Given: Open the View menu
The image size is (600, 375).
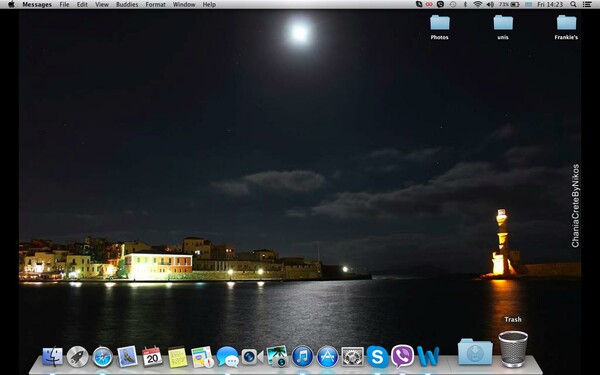Looking at the screenshot, I should (x=102, y=5).
